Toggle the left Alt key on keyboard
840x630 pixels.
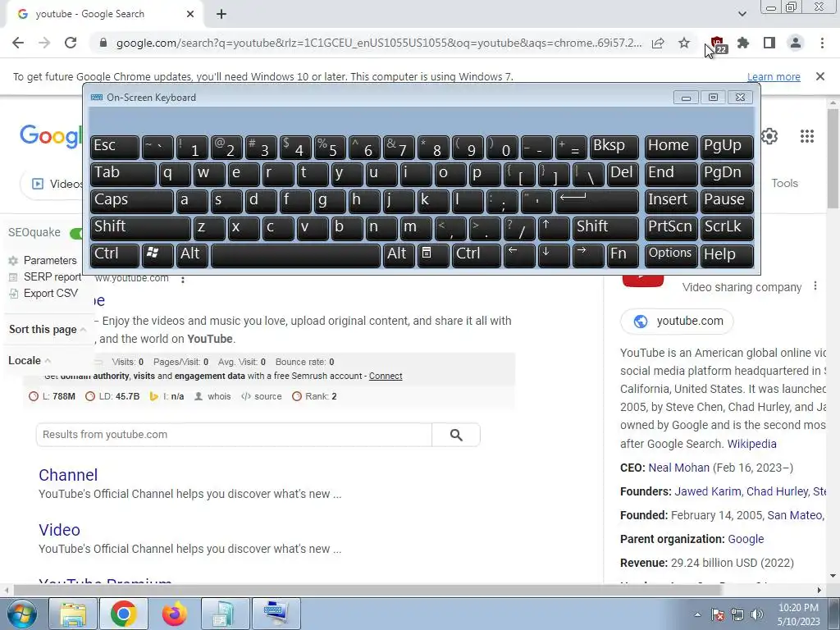click(x=192, y=255)
